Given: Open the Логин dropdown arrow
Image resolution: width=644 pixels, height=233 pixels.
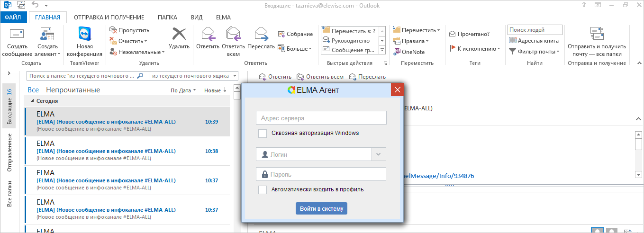Looking at the screenshot, I should [x=379, y=154].
